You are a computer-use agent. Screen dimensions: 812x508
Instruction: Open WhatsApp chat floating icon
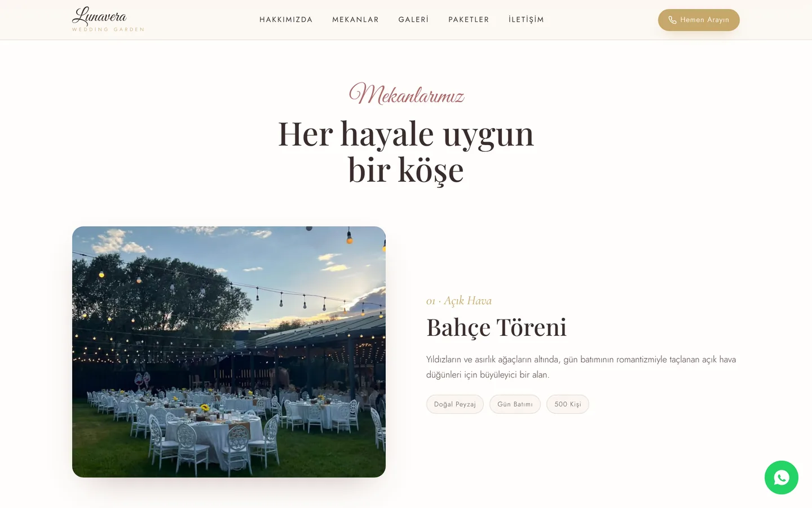782,478
